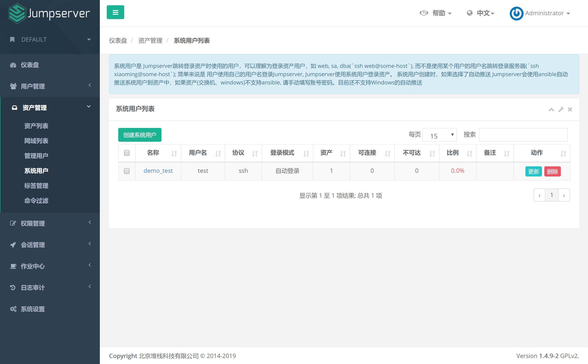The height and width of the screenshot is (364, 588).
Task: Open the 中文 language dropdown
Action: point(485,13)
